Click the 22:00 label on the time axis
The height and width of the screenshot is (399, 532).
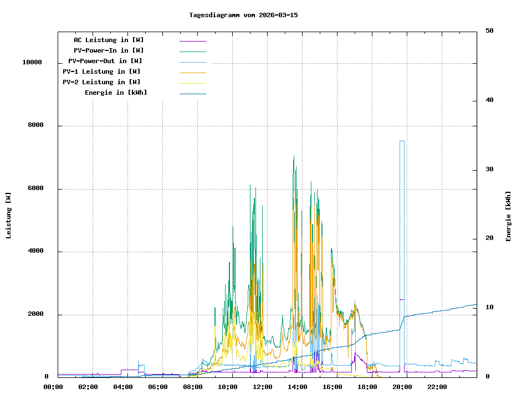[x=437, y=387]
